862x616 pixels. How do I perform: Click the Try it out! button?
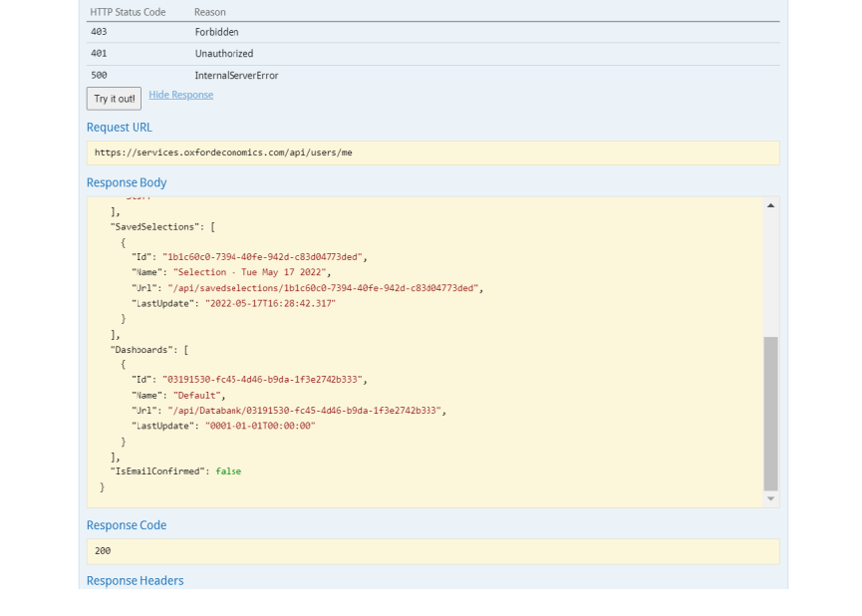tap(114, 99)
